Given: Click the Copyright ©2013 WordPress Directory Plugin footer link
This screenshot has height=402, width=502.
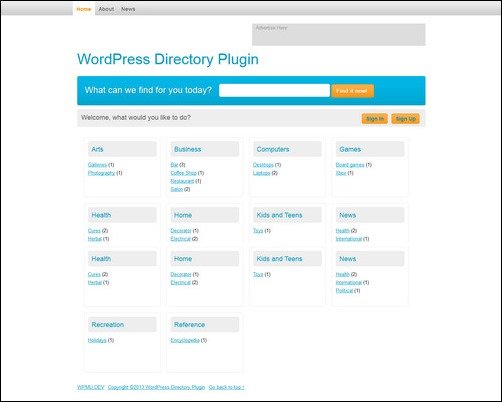Looking at the screenshot, I should (x=156, y=387).
